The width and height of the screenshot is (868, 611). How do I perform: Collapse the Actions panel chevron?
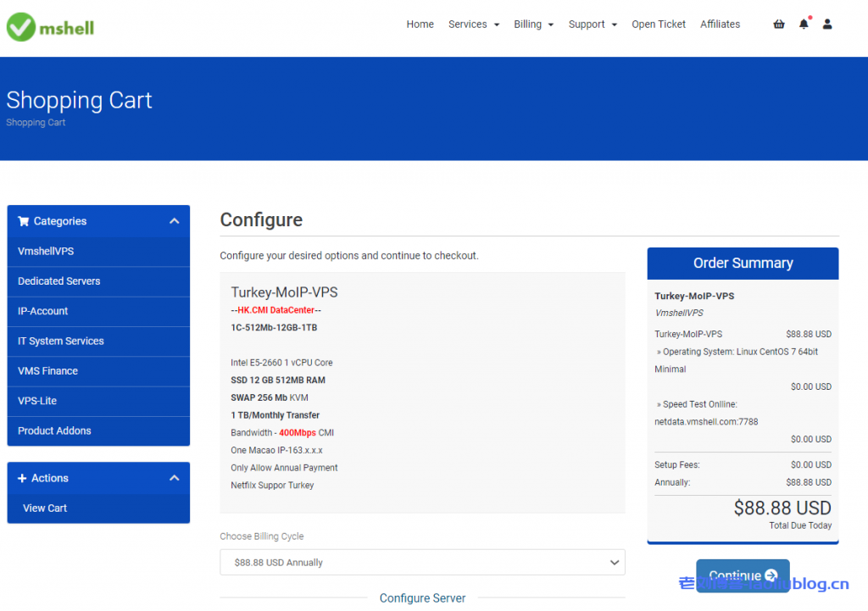[x=174, y=478]
